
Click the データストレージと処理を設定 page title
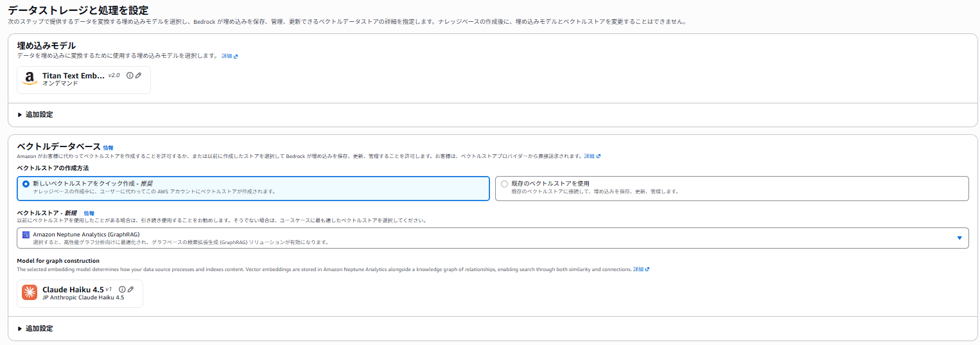(x=78, y=10)
